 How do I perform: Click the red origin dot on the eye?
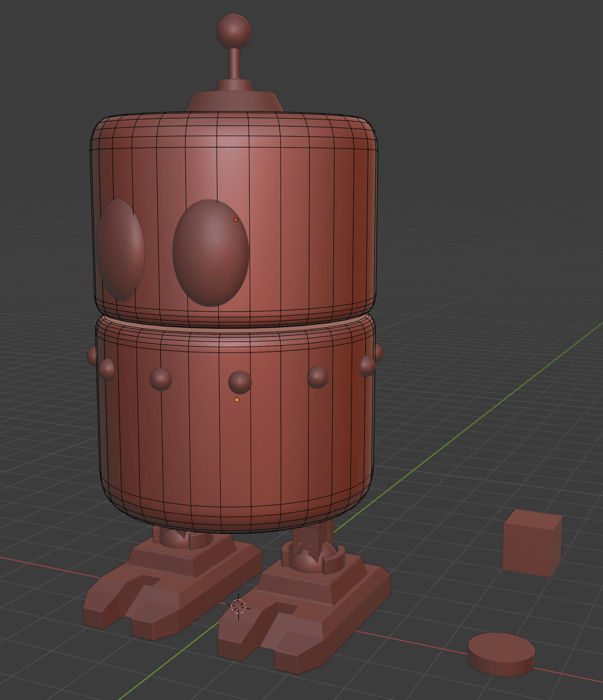coord(235,220)
